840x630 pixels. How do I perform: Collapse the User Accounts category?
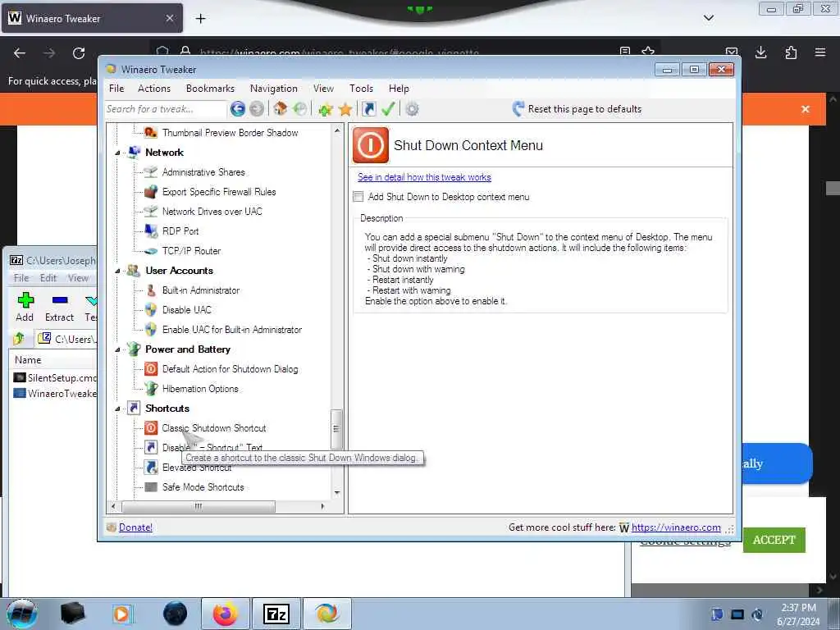click(118, 271)
